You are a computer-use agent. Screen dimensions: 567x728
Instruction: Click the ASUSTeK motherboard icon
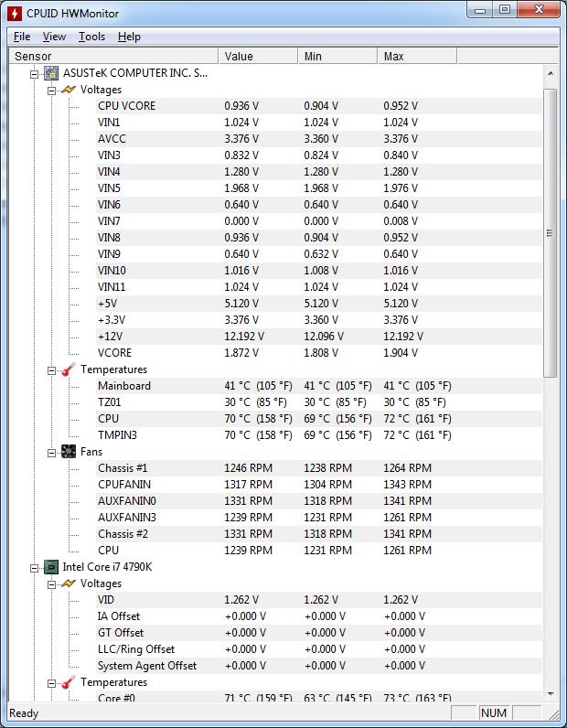point(51,73)
